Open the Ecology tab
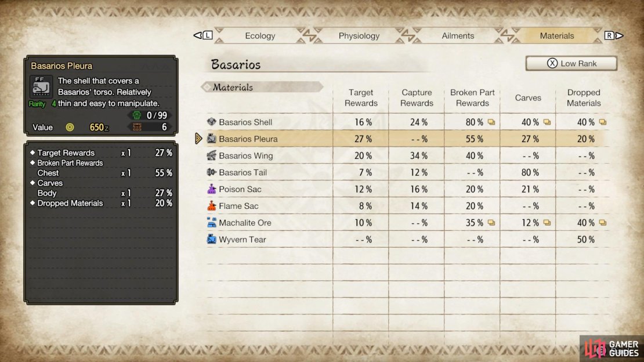Screen dimensions: 644x362 point(260,36)
